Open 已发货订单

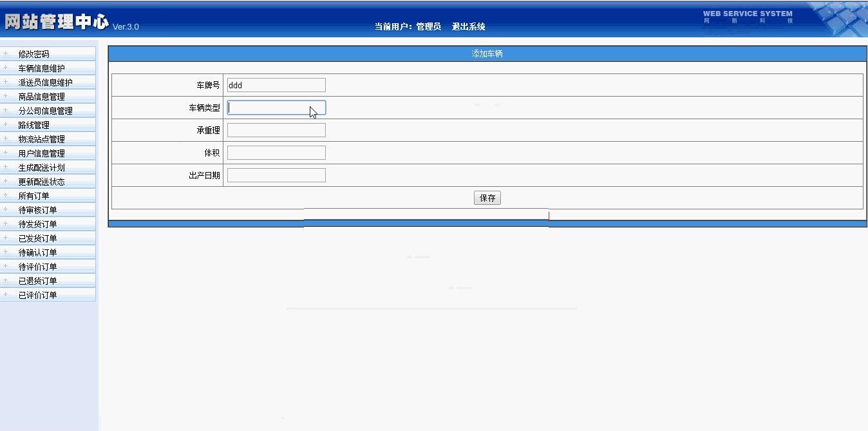click(37, 238)
